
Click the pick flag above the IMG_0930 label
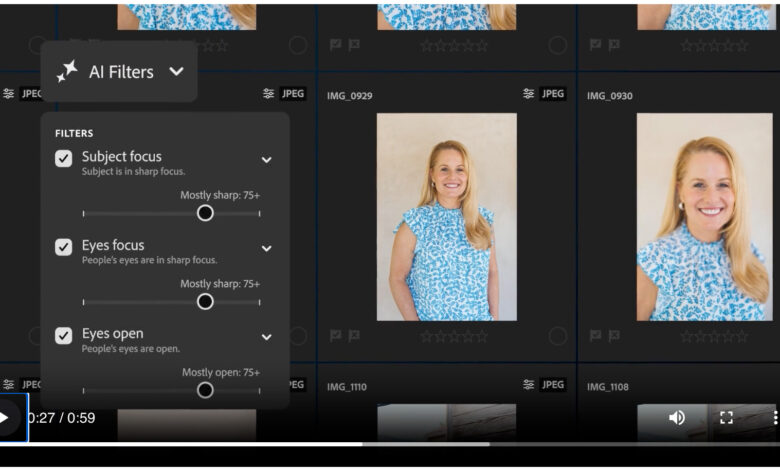click(595, 45)
